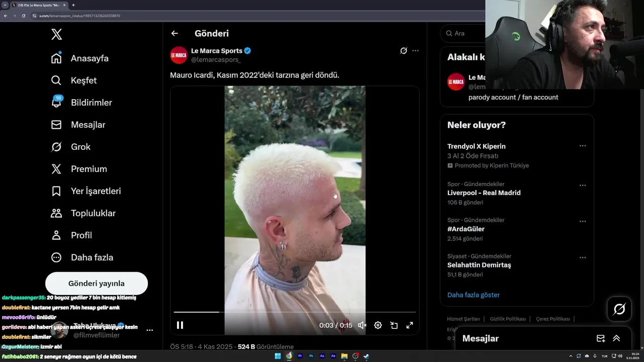Click the Le Marca Sports profile avatar
The height and width of the screenshot is (362, 644).
[179, 55]
